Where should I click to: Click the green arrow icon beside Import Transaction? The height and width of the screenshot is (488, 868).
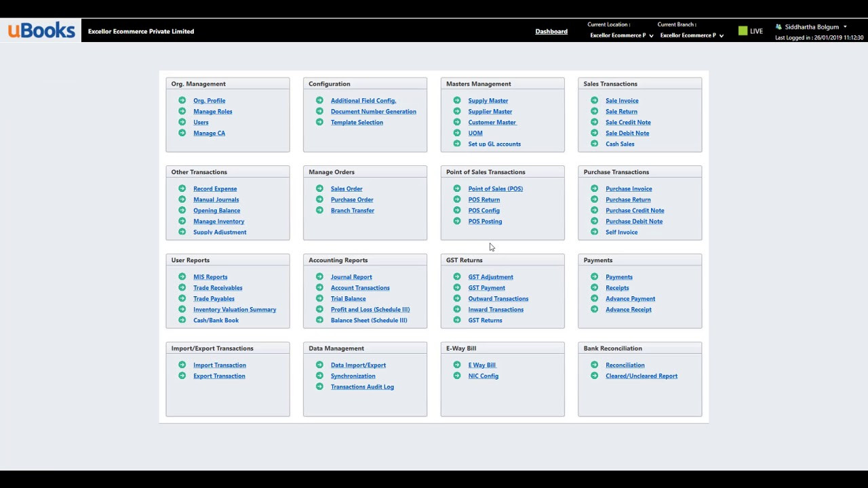pos(182,365)
